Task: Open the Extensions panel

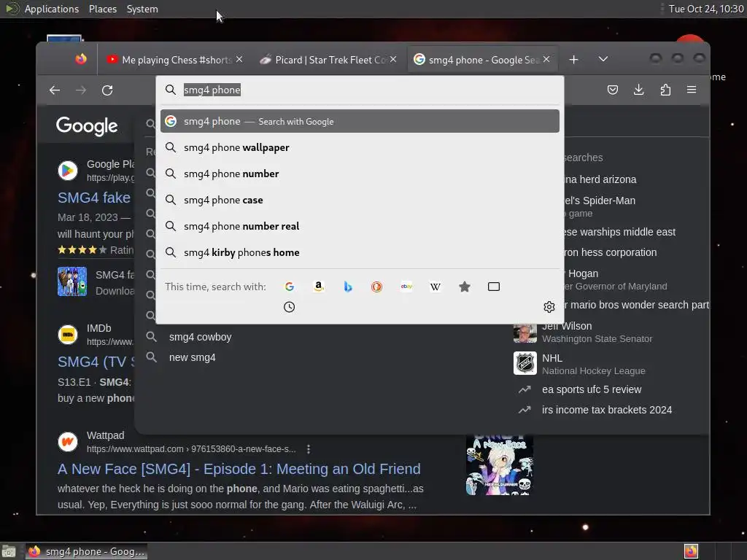Action: pos(665,90)
